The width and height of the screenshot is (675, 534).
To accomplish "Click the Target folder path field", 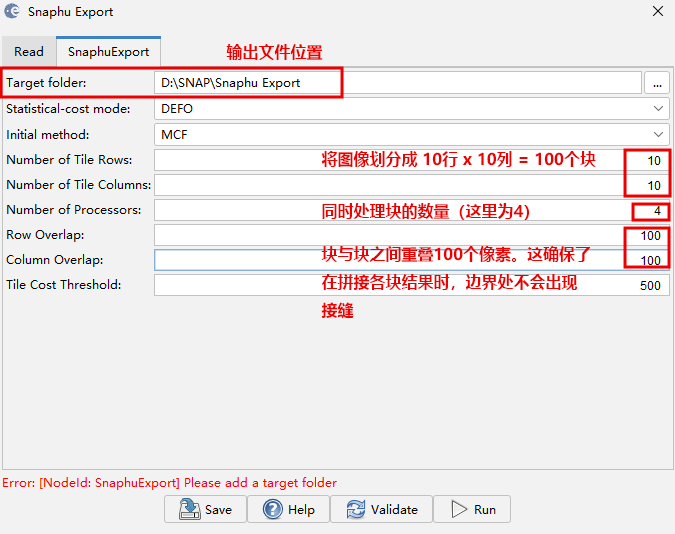I will point(398,82).
